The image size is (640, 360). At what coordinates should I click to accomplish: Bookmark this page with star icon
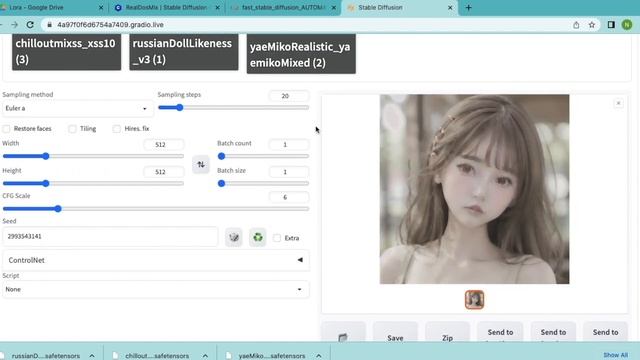point(592,25)
